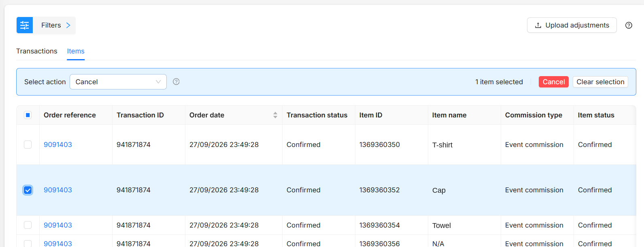Click the Item status column header
644x247 pixels.
tap(596, 115)
